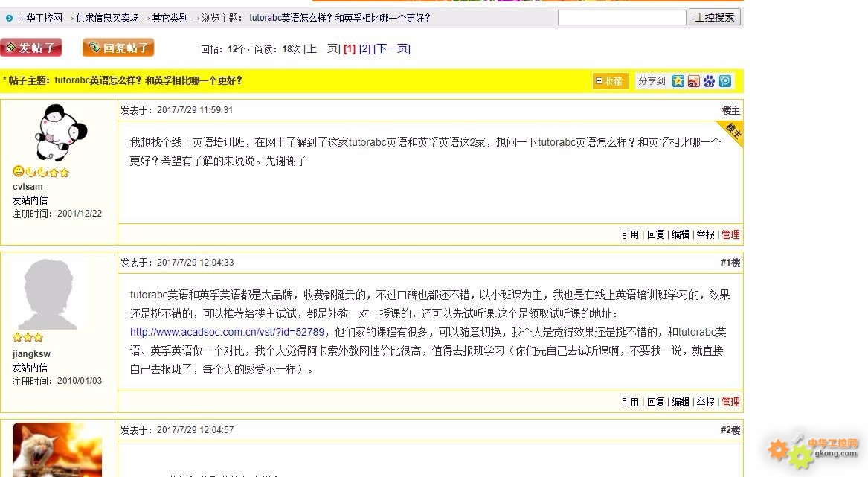Send site message to jiangksw
Viewport: 868px width, 477px height.
tap(30, 368)
